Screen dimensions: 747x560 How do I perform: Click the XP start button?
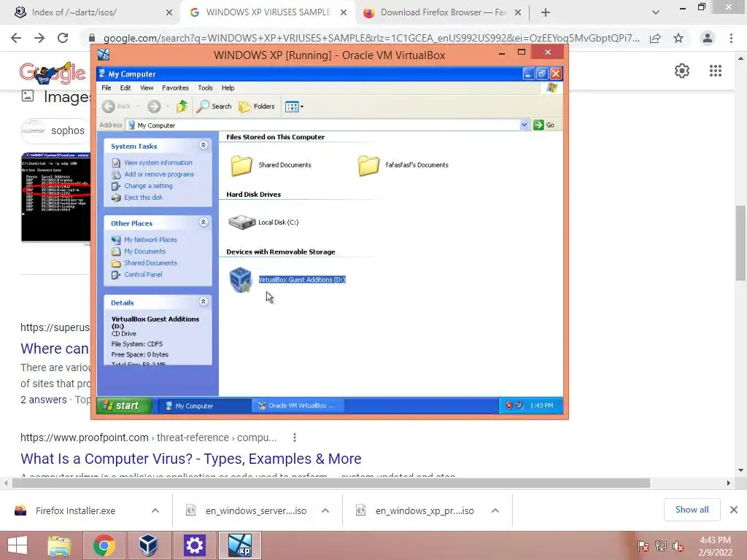(125, 405)
